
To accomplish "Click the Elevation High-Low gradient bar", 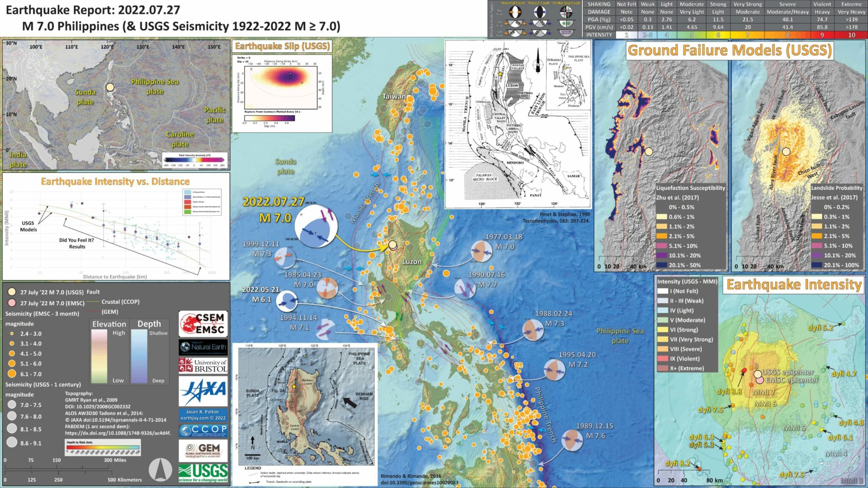I will pos(99,357).
